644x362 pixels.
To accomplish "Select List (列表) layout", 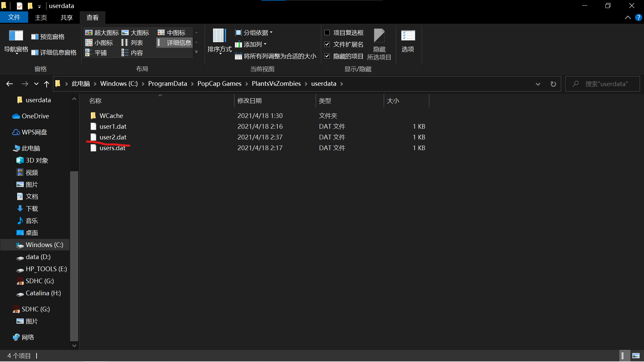I will coord(132,43).
